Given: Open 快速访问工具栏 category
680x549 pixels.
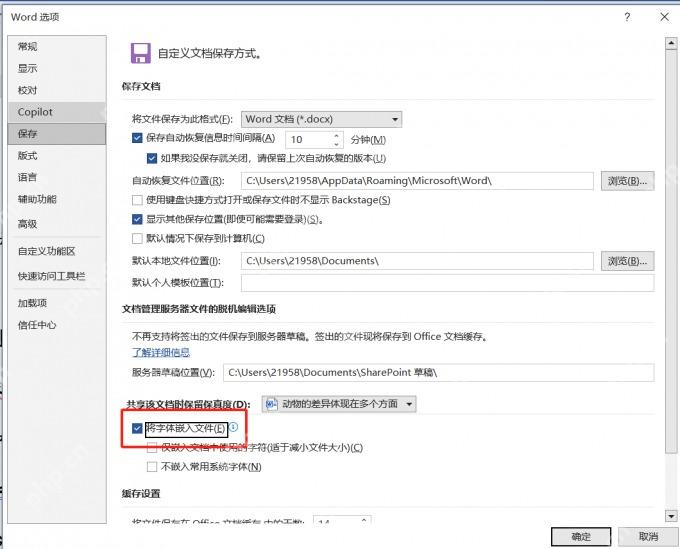Looking at the screenshot, I should pyautogui.click(x=57, y=276).
